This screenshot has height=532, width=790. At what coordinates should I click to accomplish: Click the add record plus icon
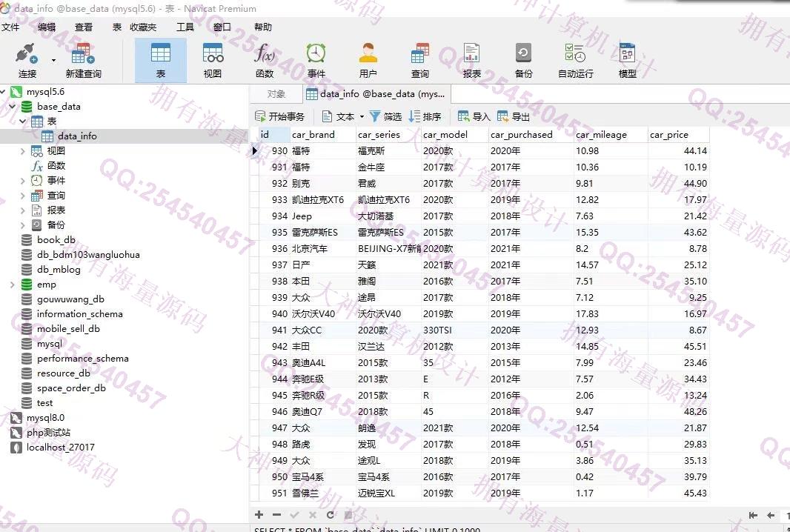[x=259, y=514]
